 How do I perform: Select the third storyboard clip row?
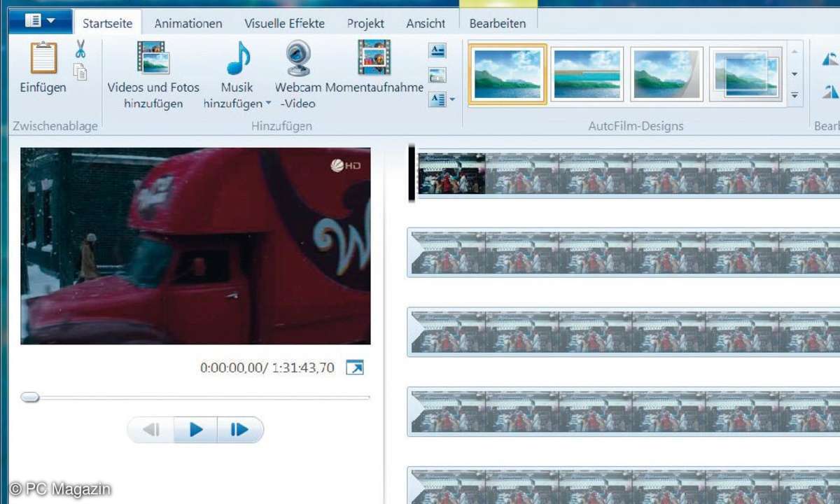point(624,332)
